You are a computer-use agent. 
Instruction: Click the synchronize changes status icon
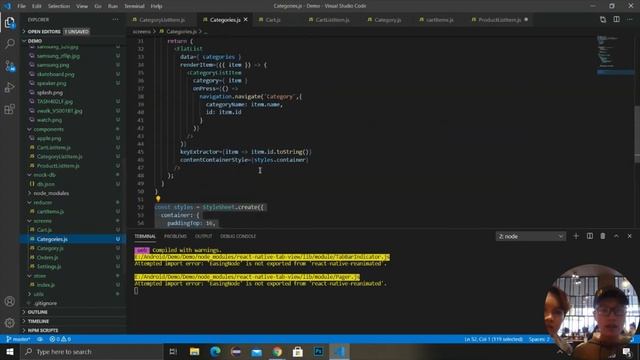[x=40, y=339]
